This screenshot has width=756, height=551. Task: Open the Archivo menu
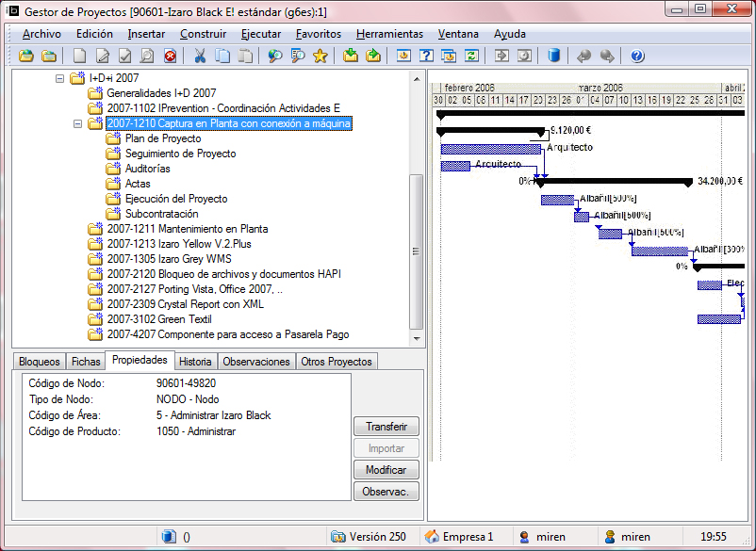coord(41,34)
